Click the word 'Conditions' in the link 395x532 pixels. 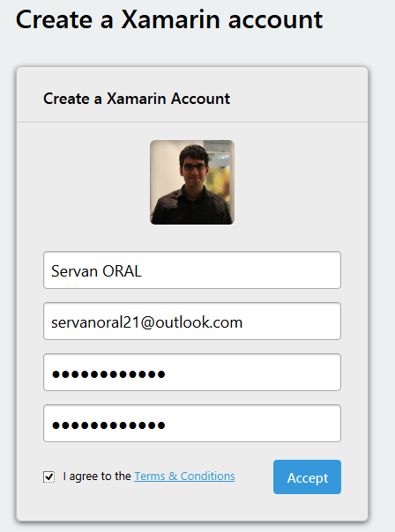pos(207,477)
